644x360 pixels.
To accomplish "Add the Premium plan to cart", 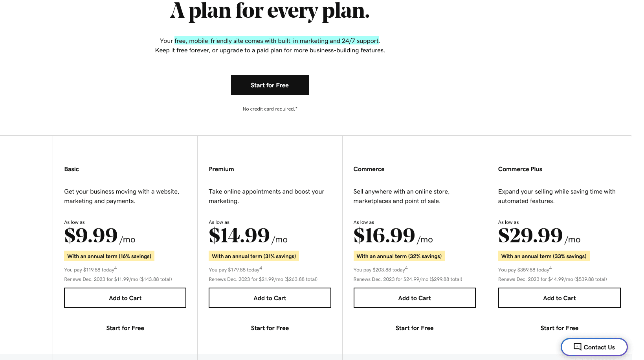I will point(270,298).
